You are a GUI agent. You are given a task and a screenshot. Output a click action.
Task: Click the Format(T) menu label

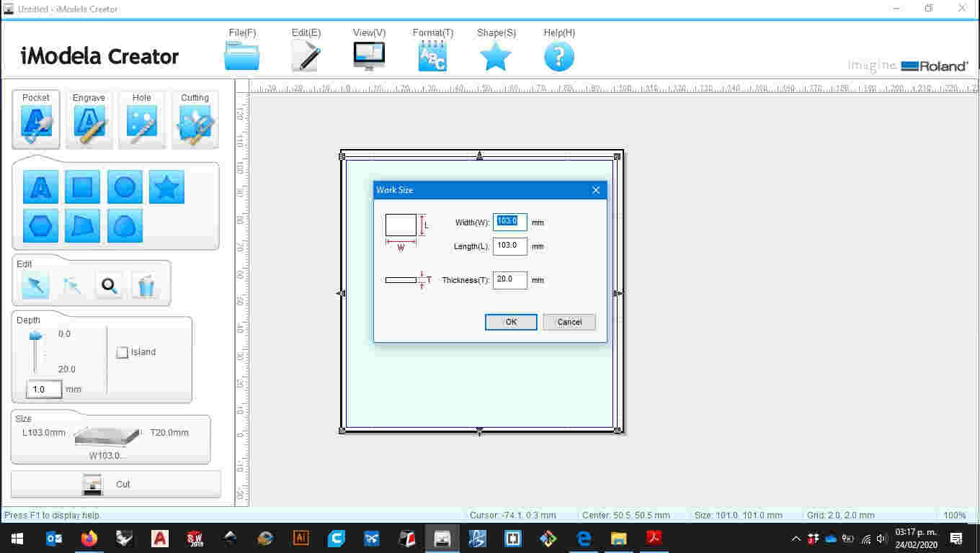[x=433, y=32]
